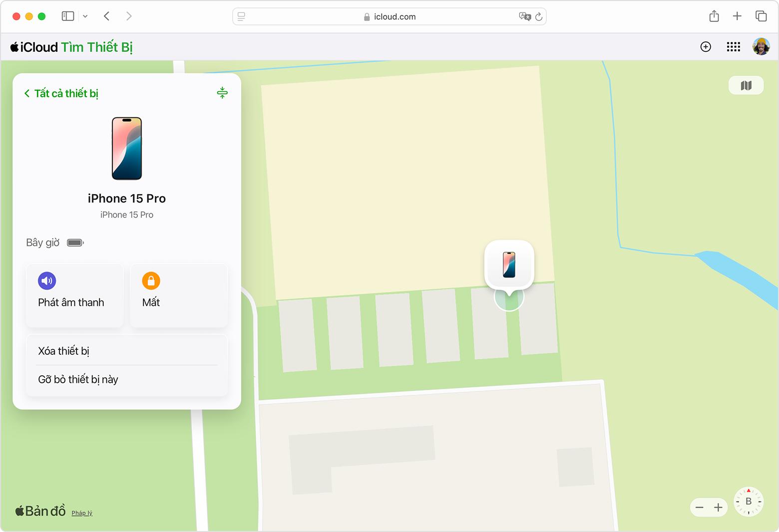Zoom in the map with plus
779x532 pixels.
718,508
